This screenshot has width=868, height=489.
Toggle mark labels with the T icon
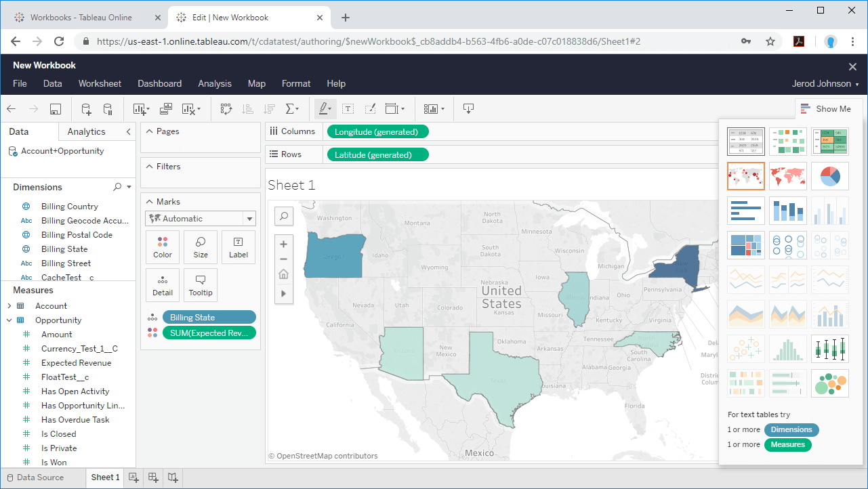coord(348,109)
